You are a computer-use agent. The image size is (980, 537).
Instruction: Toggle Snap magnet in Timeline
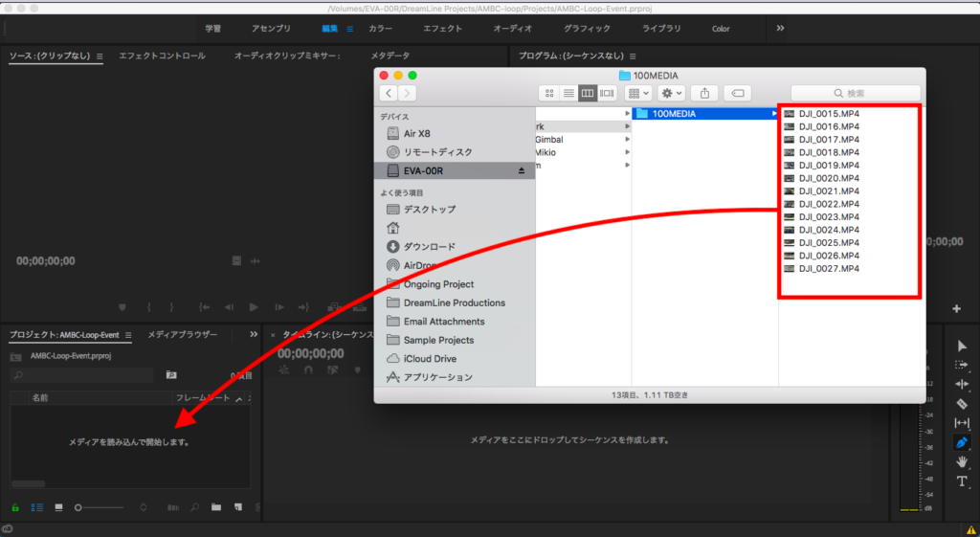[x=308, y=369]
